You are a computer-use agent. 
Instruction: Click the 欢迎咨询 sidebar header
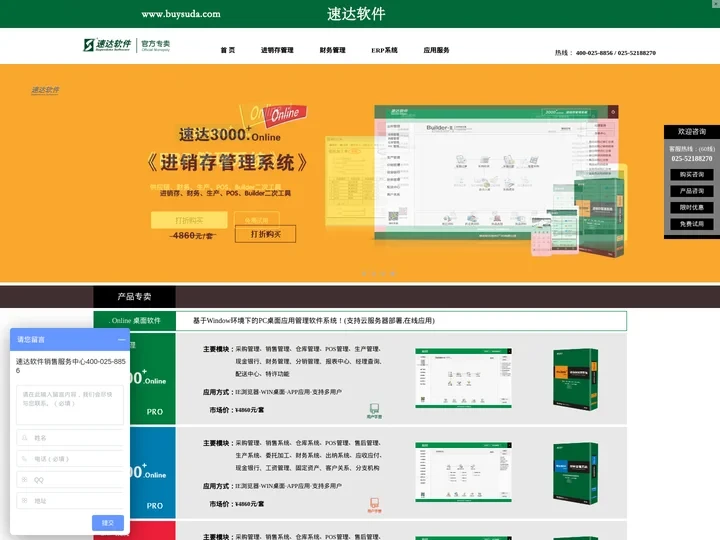tap(692, 132)
